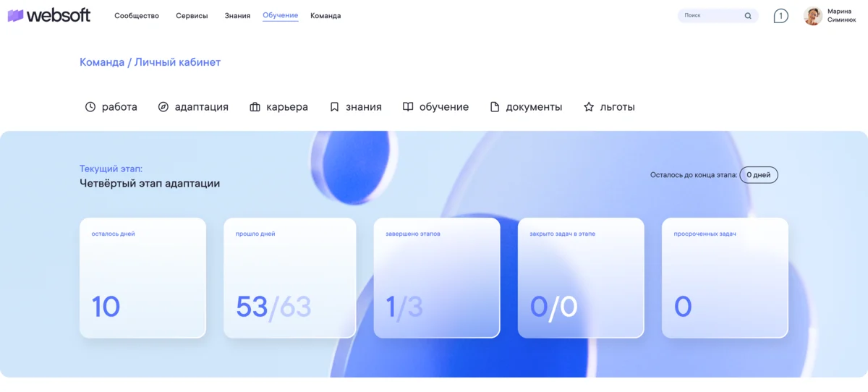Click the overdue tasks value 0
868x392 pixels.
(684, 307)
